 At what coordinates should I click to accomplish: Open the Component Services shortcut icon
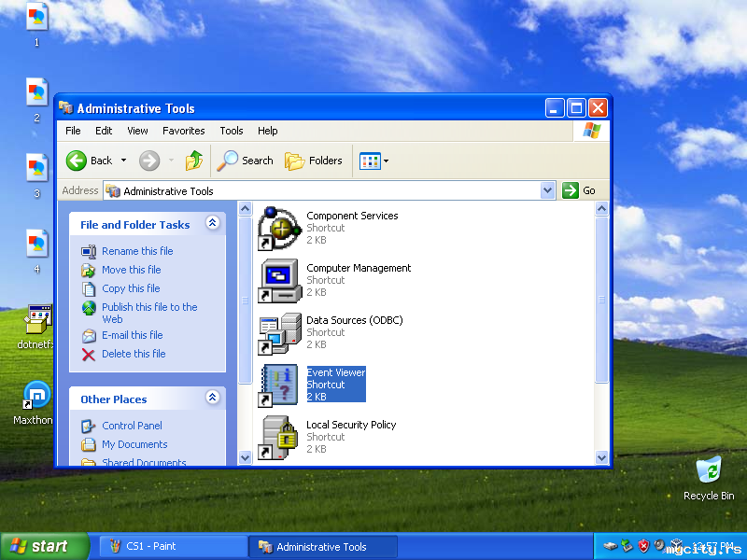[x=278, y=228]
